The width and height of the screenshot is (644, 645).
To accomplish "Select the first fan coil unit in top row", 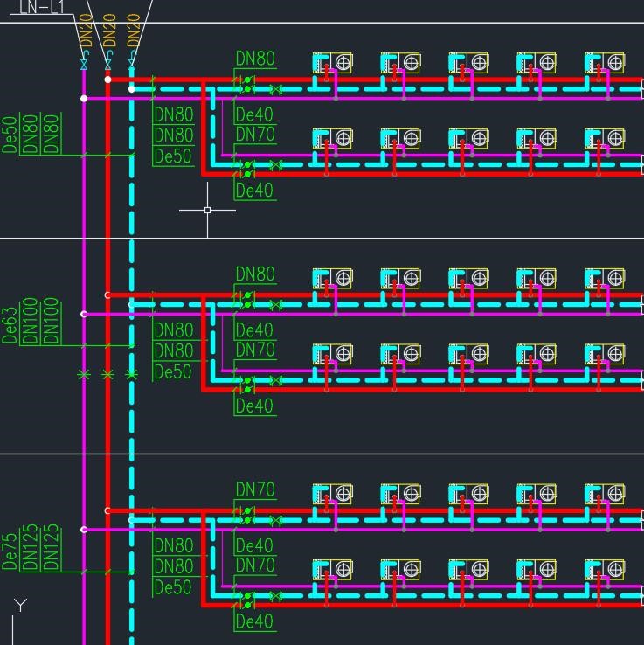I will (x=333, y=63).
